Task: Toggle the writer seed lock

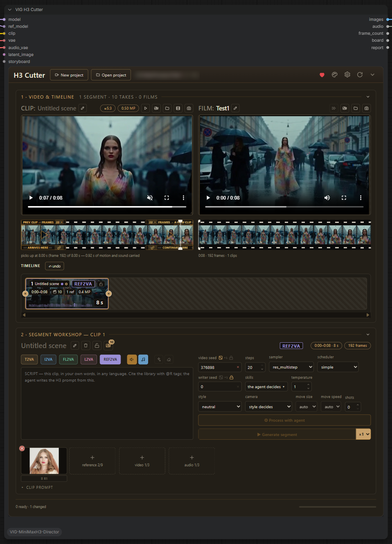Action: point(231,378)
